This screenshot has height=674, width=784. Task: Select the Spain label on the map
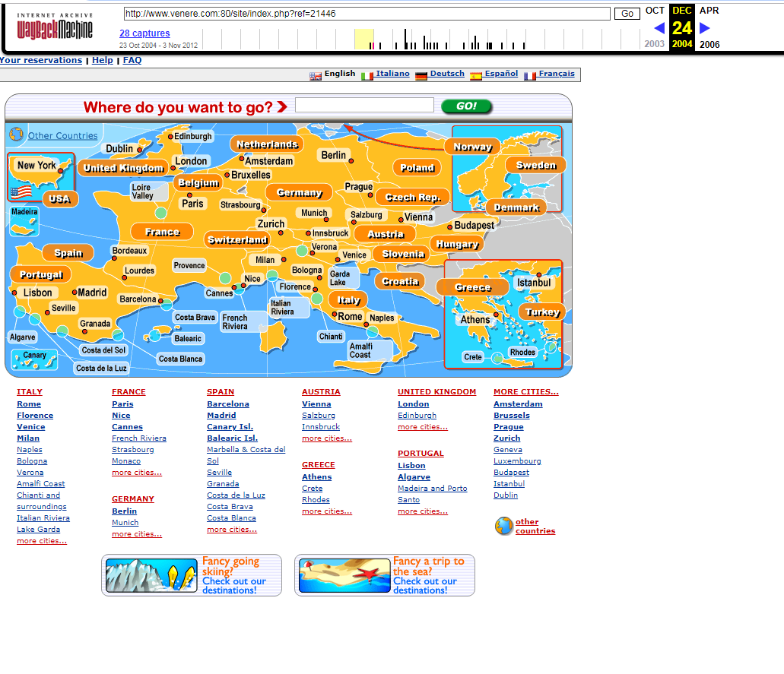coord(68,253)
